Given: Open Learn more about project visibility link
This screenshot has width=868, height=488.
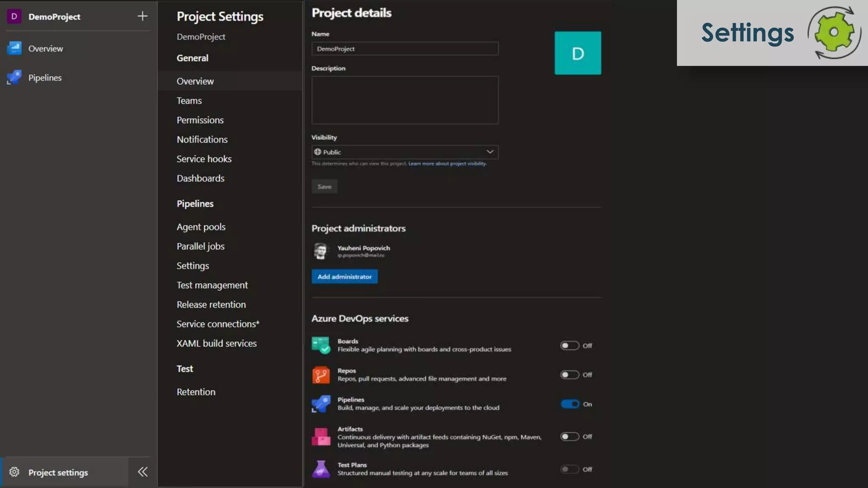Looking at the screenshot, I should click(x=447, y=164).
